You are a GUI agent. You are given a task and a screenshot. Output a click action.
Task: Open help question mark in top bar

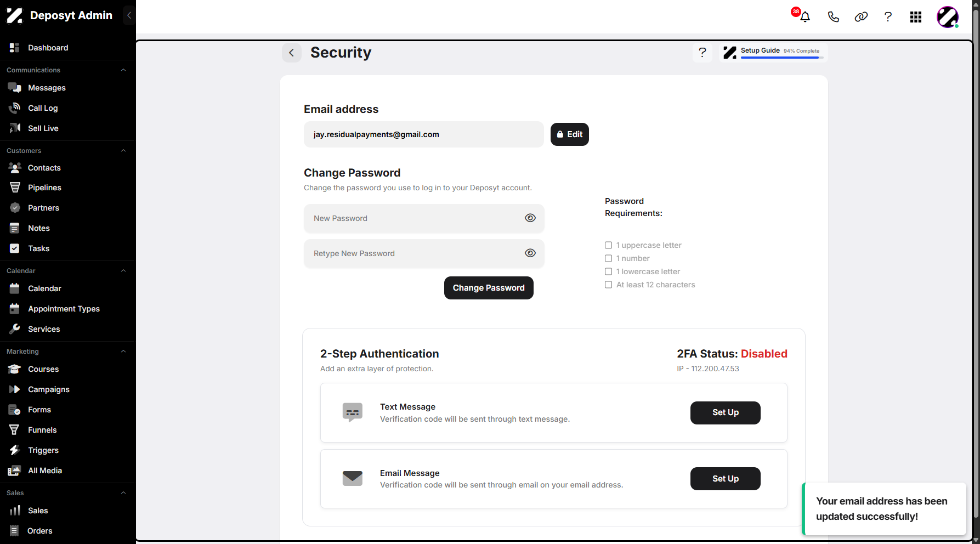pos(888,17)
